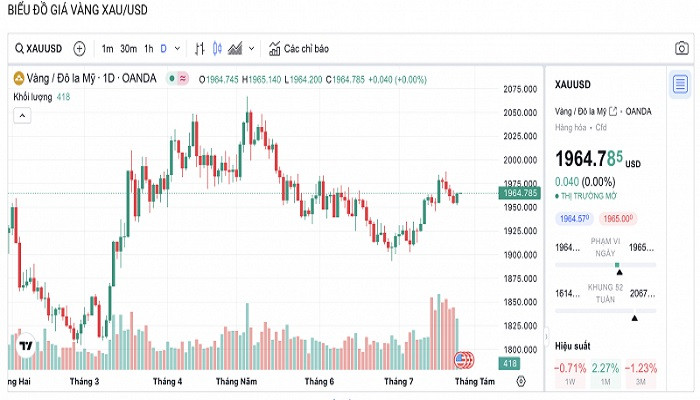Open Các chỉ báo indicators
This screenshot has width=700, height=400.
[x=297, y=48]
